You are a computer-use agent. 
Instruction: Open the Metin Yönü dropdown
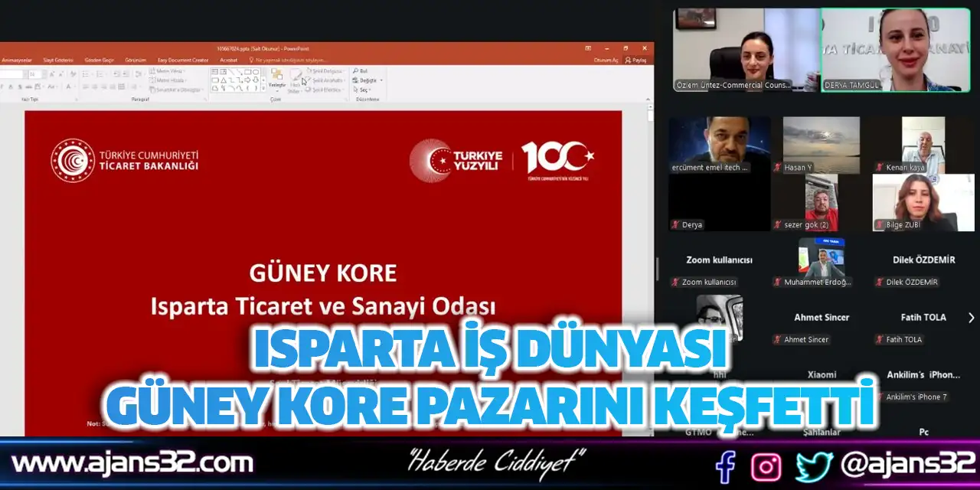(x=166, y=70)
